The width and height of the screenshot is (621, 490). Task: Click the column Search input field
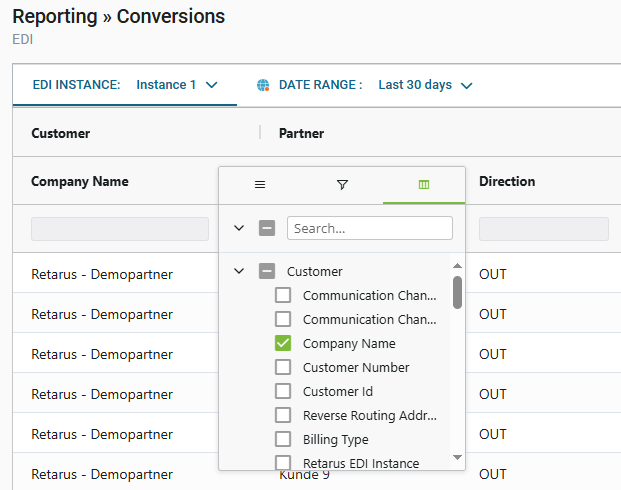(369, 228)
